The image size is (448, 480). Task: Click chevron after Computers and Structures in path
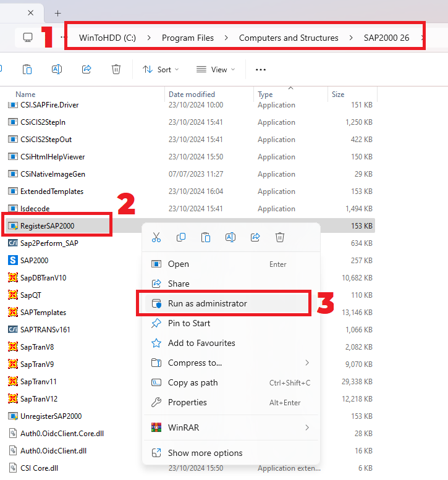tap(351, 38)
